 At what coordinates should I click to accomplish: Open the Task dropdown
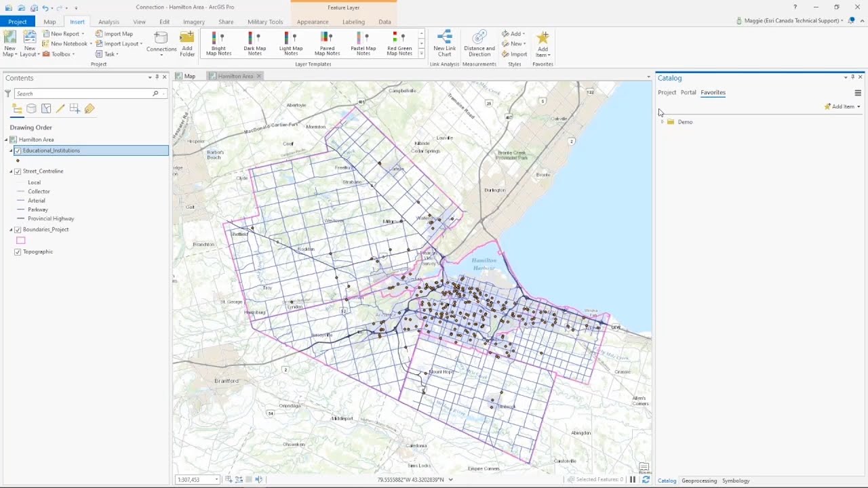117,54
